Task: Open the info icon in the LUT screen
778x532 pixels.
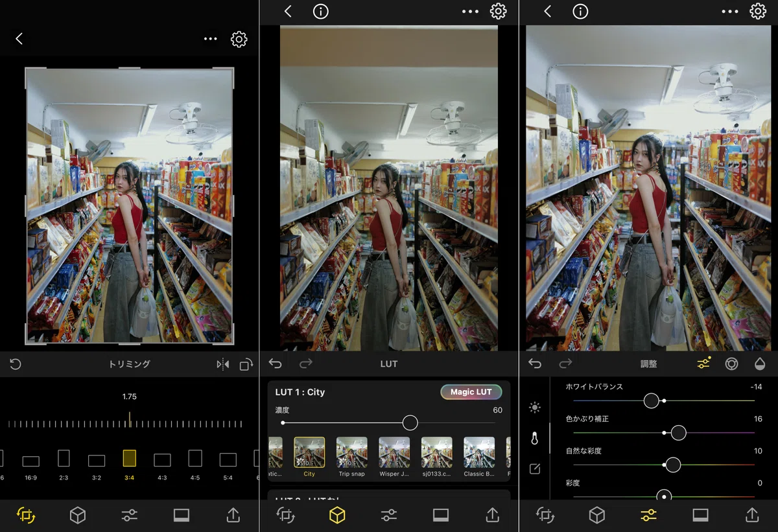Action: (320, 12)
